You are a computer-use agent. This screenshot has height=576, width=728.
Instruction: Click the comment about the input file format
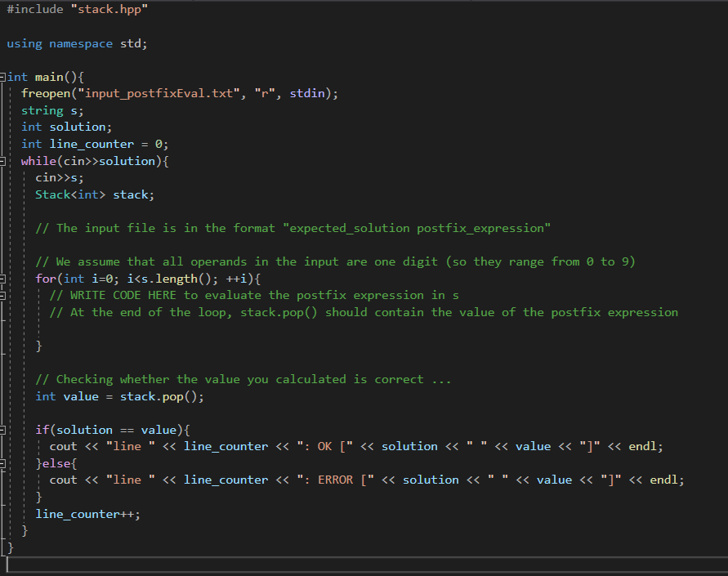pyautogui.click(x=293, y=229)
